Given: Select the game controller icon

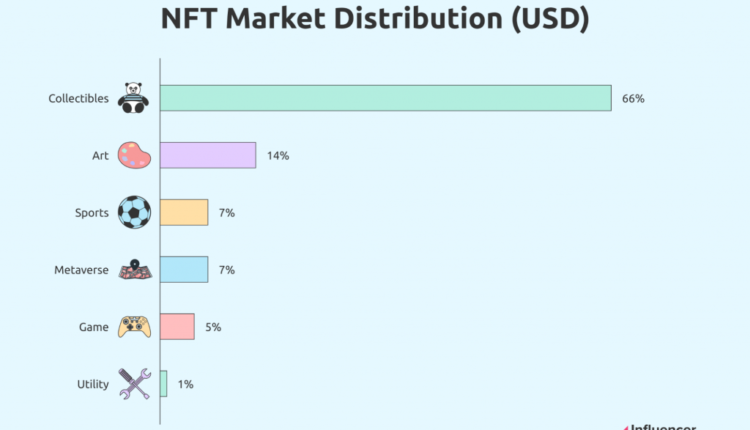Looking at the screenshot, I should (x=134, y=327).
